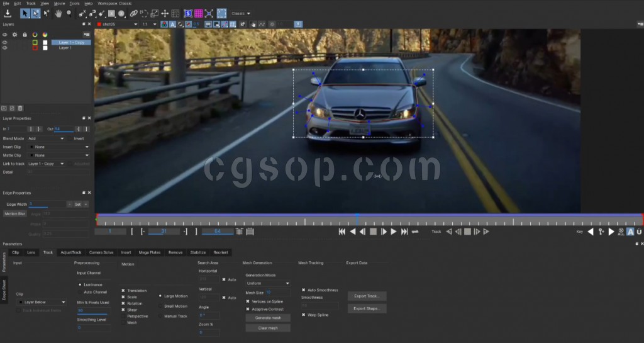
Task: Select the Add Point arrow-plus tool
Action: [x=47, y=14]
